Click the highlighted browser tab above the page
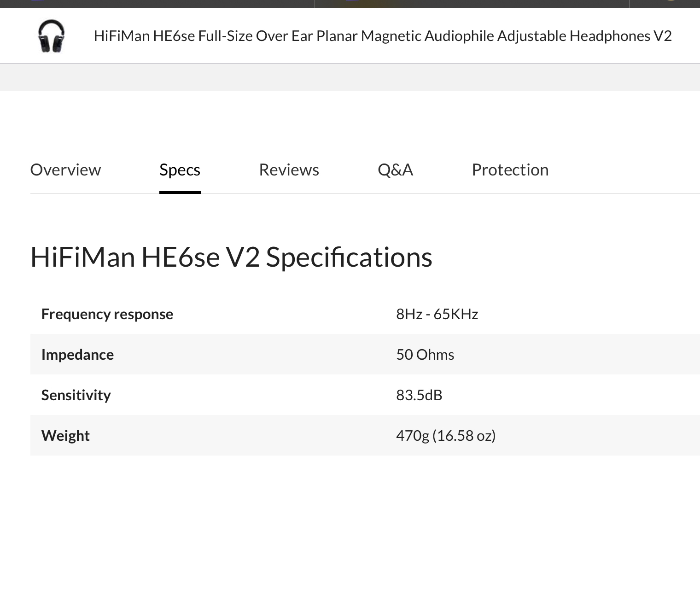This screenshot has height=602, width=700. (472, 3)
